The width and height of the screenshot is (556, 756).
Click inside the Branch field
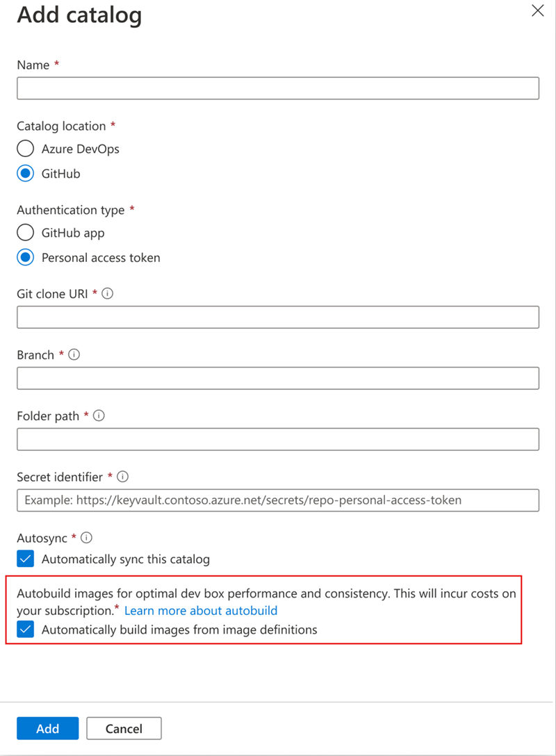coord(278,378)
